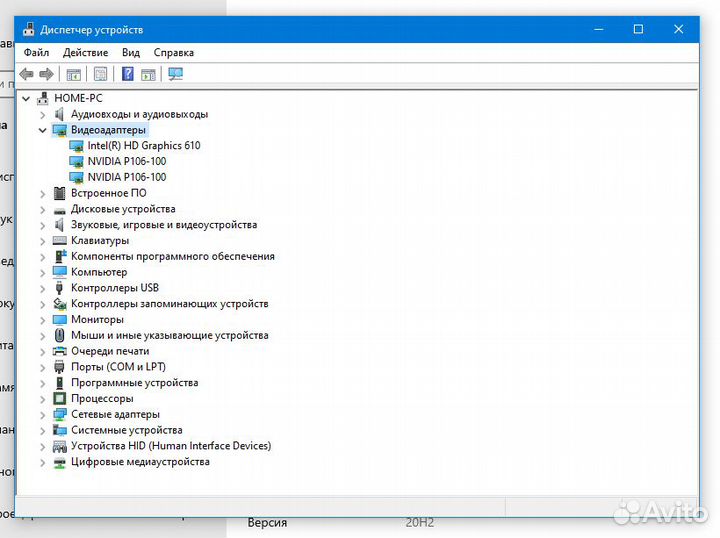Click the action pane toolbar icon
Screen dimensions: 720x538
pos(148,74)
